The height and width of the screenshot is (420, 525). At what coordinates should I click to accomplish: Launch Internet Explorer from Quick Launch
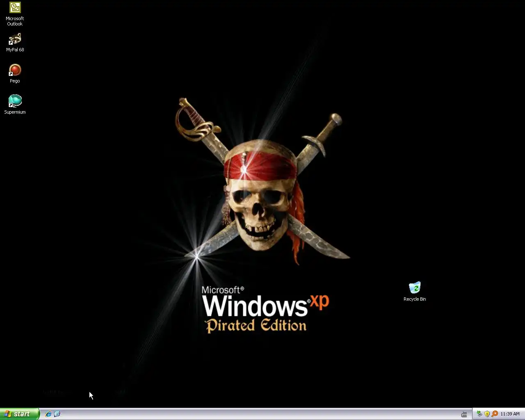click(x=48, y=414)
